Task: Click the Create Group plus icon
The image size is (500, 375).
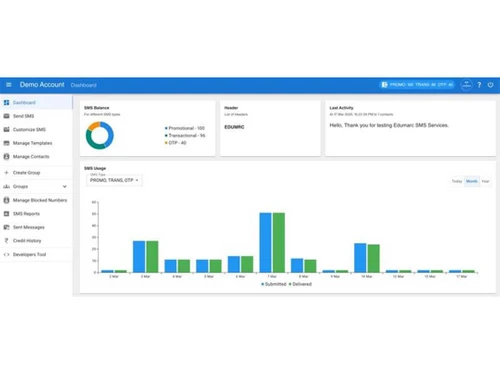Action: coord(6,172)
